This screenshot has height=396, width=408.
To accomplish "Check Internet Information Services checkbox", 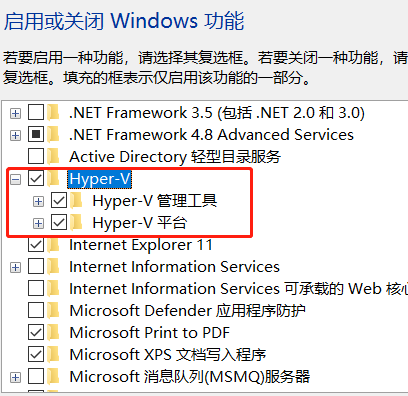I will [x=36, y=267].
